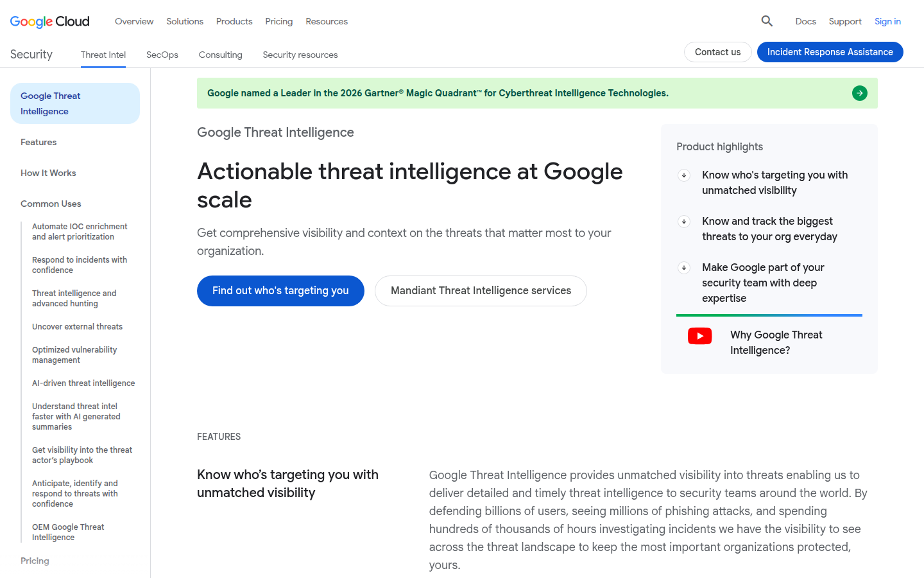This screenshot has width=924, height=578.
Task: Open the Gartner Magic Quadrant banner text
Action: (x=438, y=93)
